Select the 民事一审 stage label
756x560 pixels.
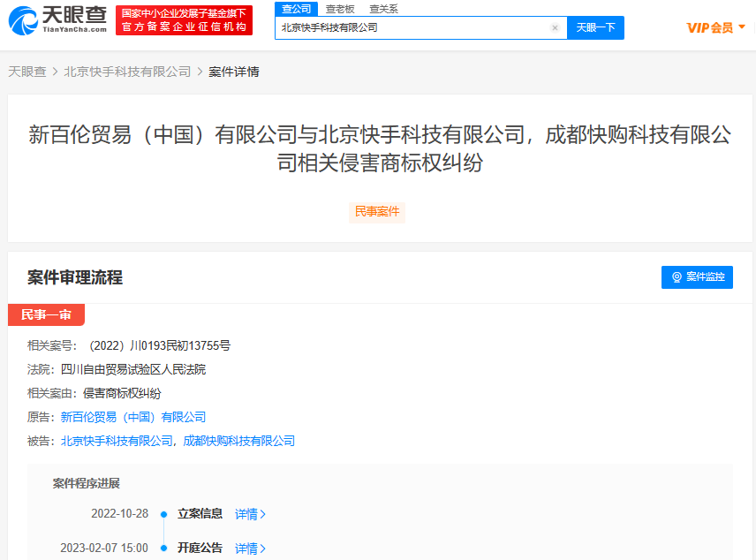point(46,314)
